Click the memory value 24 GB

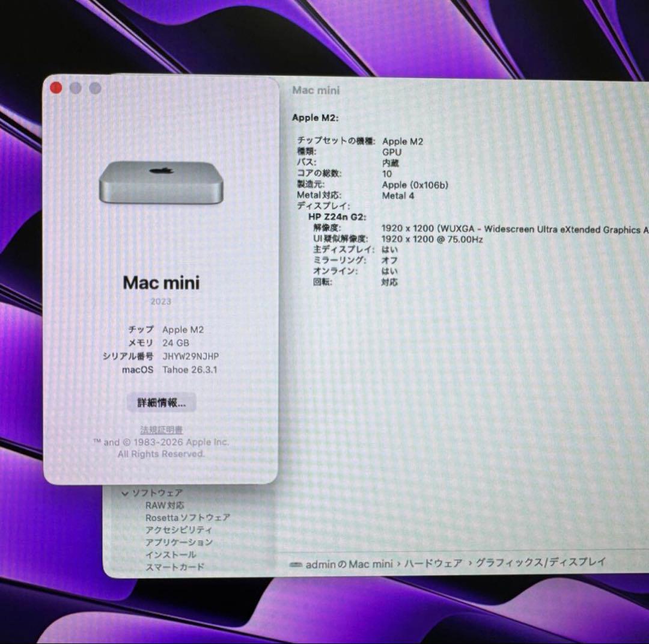coord(175,343)
